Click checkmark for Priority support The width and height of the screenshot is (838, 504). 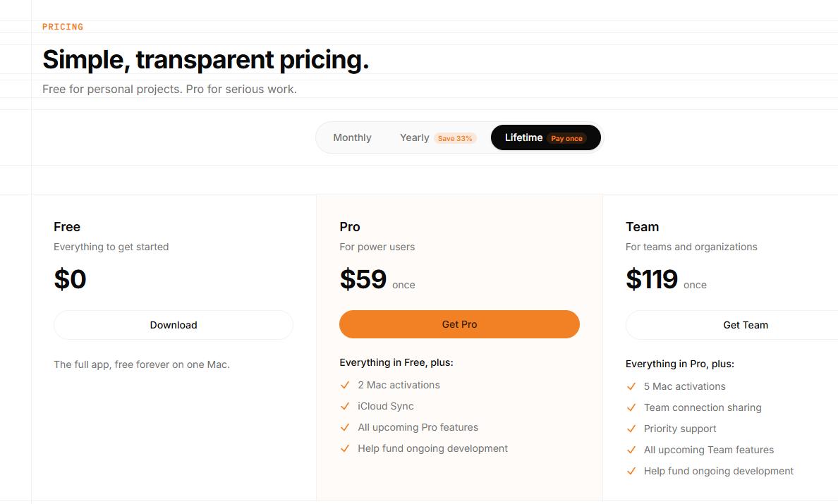point(631,429)
